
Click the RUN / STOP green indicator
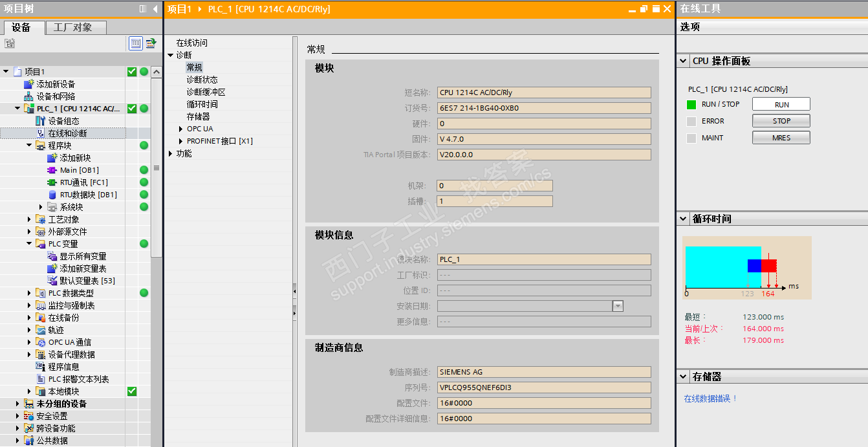691,104
